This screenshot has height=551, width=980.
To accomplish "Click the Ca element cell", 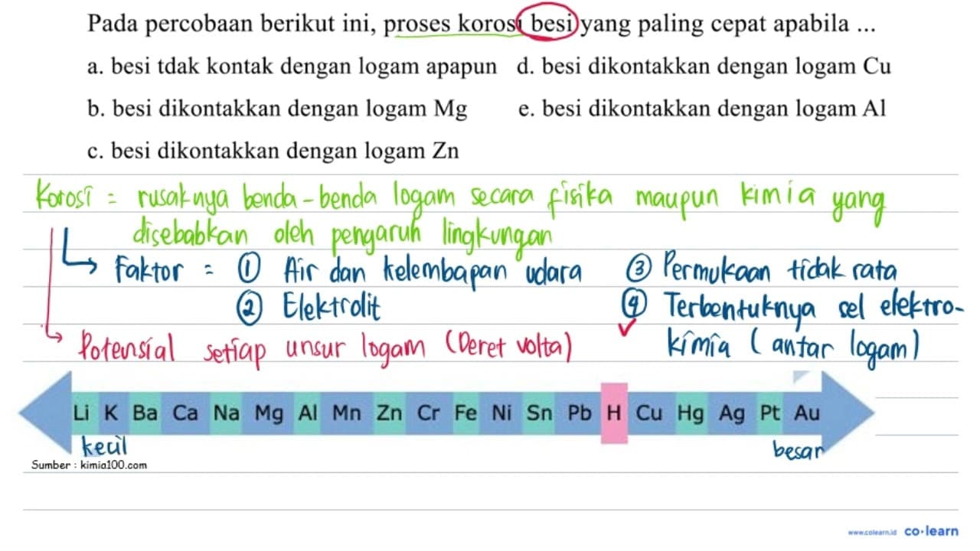I will coord(185,413).
